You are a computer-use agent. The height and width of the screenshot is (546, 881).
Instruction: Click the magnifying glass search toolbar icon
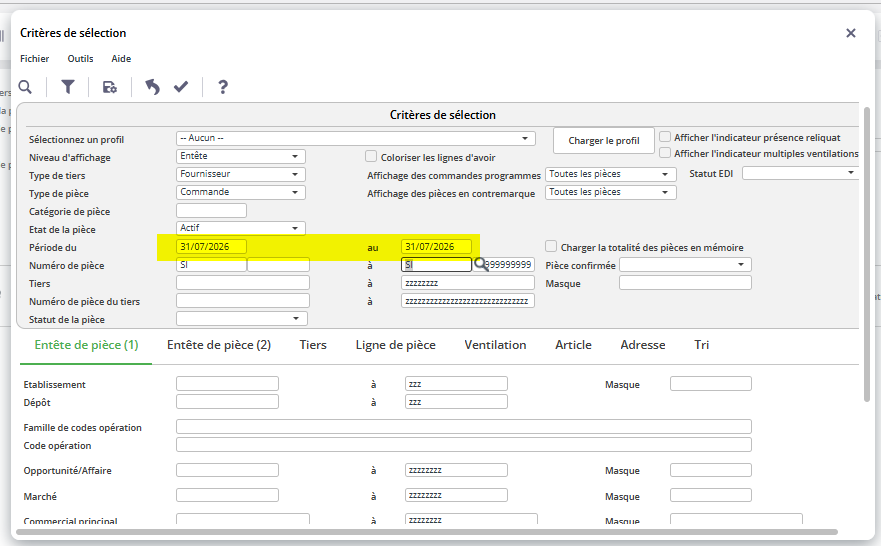[x=25, y=87]
